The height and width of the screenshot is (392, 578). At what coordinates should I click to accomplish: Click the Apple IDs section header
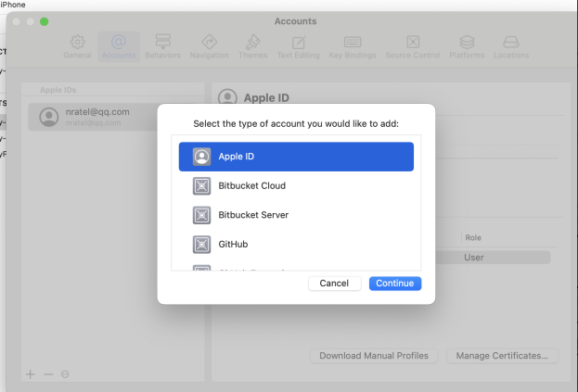tap(58, 90)
